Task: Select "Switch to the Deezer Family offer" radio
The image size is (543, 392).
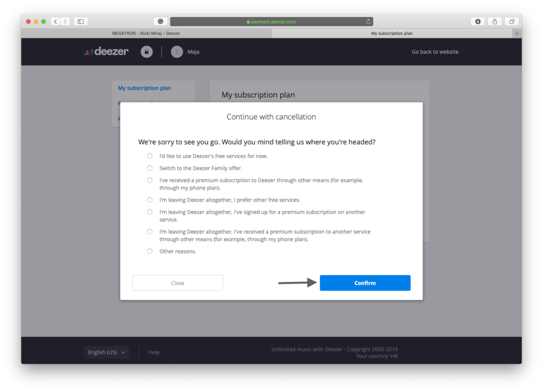Action: [150, 168]
